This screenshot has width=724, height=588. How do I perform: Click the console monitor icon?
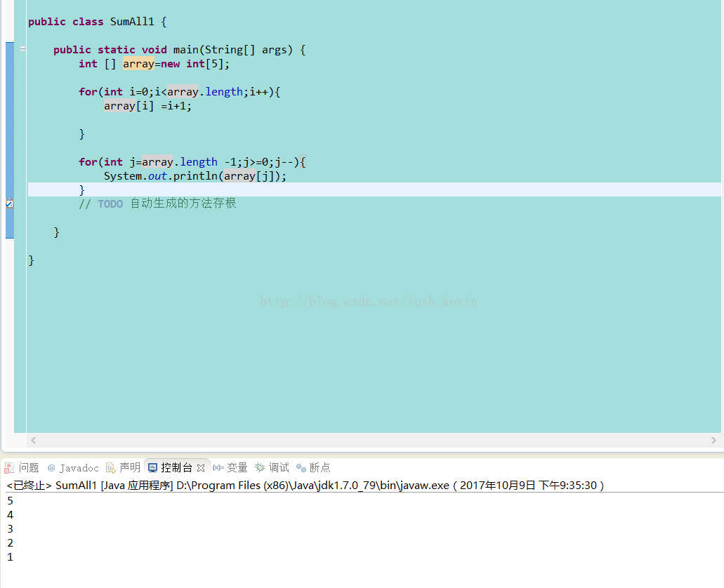point(153,468)
